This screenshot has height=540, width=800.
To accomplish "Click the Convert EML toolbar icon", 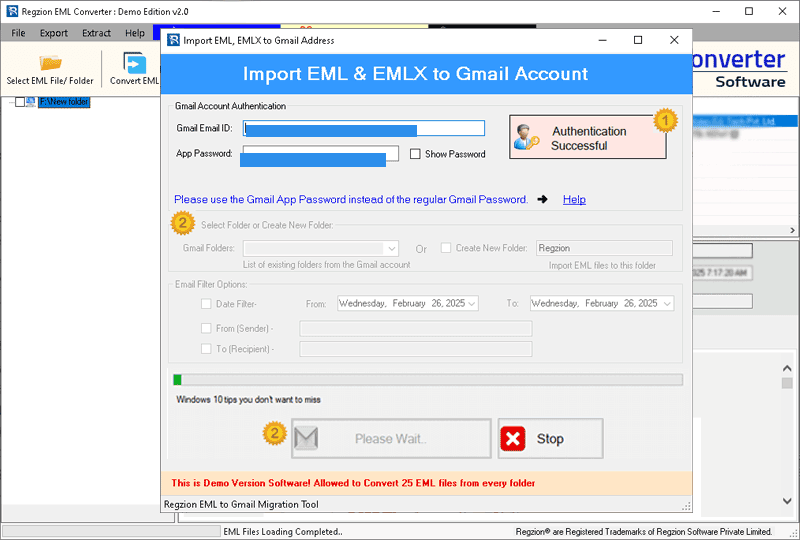I will coord(135,63).
